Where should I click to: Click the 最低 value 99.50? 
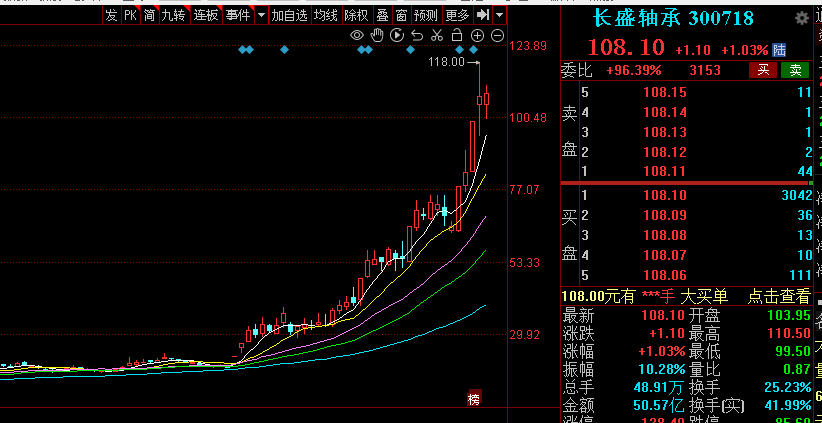[x=794, y=351]
